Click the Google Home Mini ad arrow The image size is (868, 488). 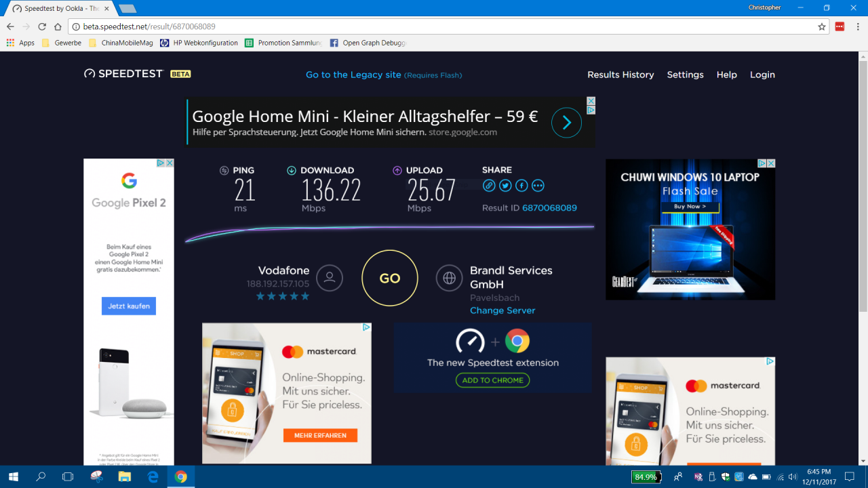point(566,123)
